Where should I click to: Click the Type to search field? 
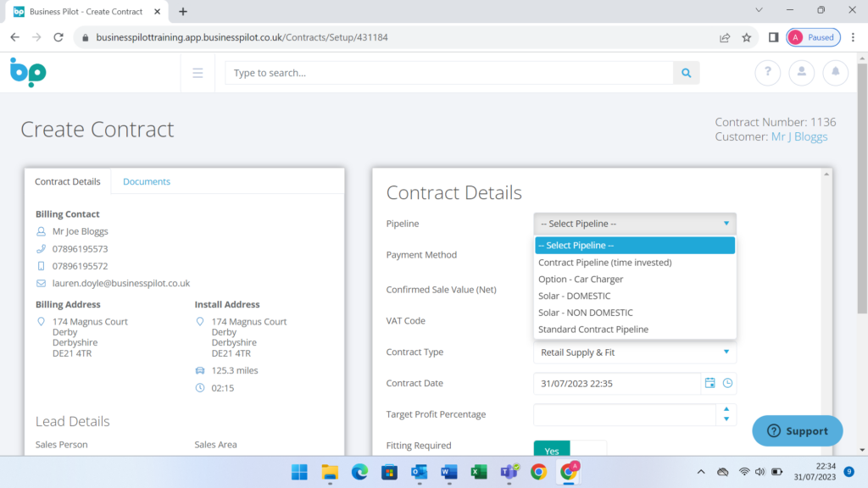tap(449, 73)
